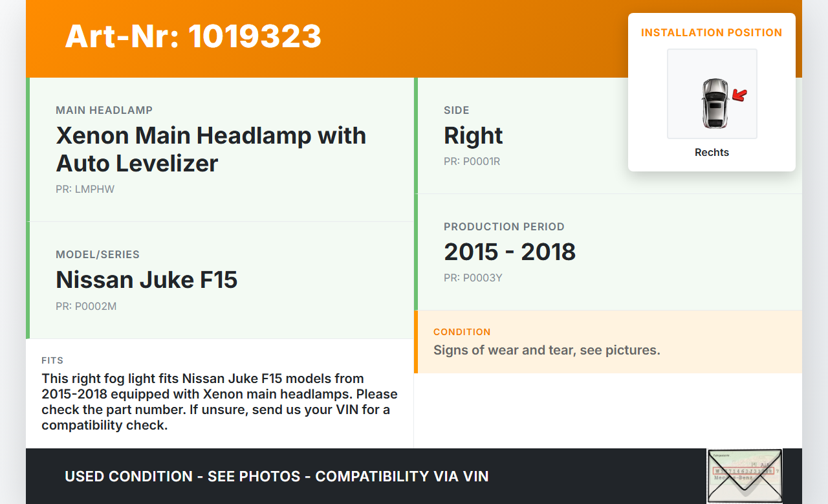Click the Fits description paragraph
Viewport: 828px width, 504px height.
(x=219, y=402)
